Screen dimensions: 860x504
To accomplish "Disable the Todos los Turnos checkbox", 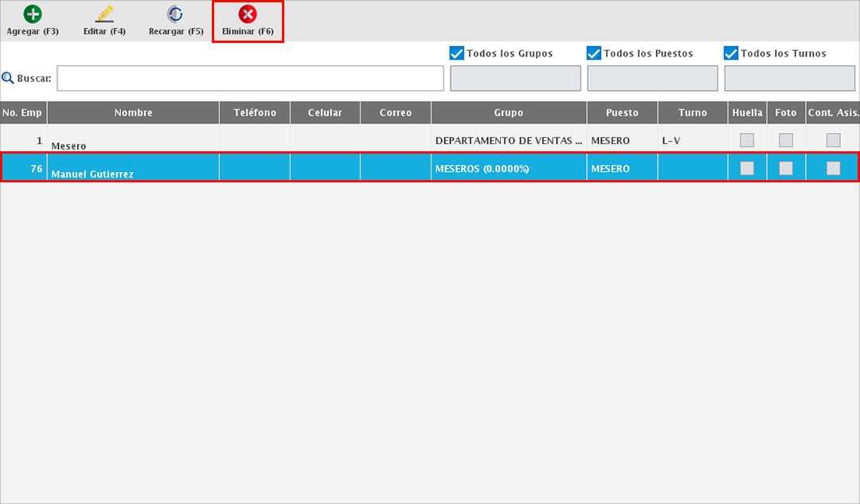I will [x=731, y=53].
